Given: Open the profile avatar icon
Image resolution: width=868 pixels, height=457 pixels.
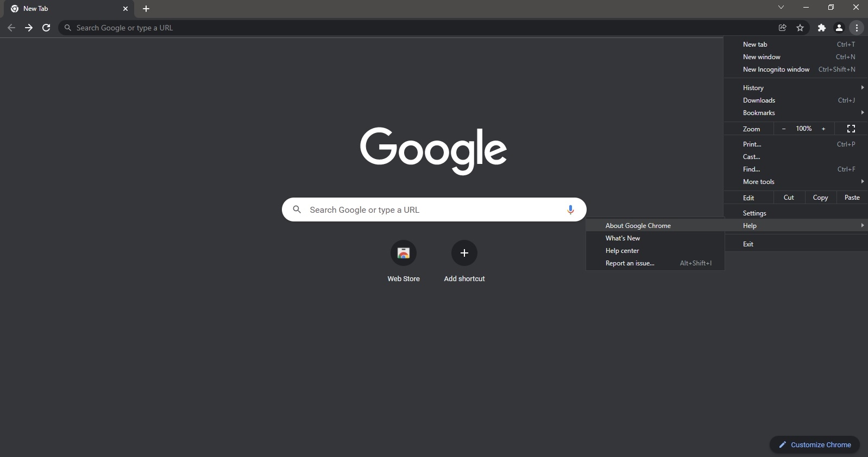Looking at the screenshot, I should tap(839, 28).
